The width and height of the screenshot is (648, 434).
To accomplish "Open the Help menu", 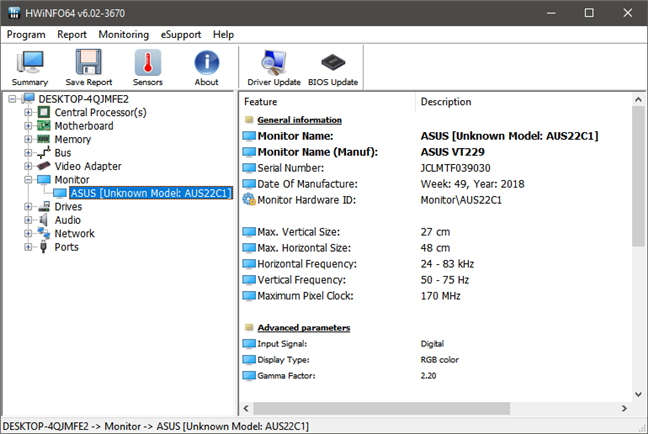I will pyautogui.click(x=224, y=34).
